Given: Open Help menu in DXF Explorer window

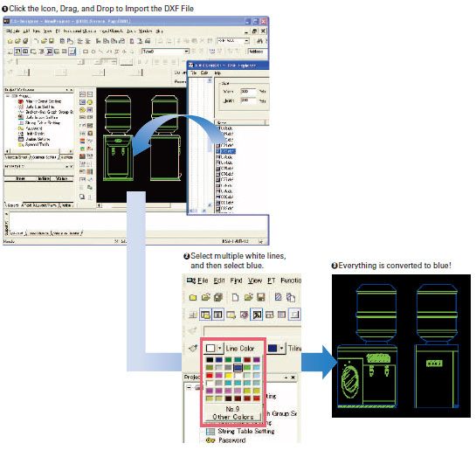Looking at the screenshot, I should [x=217, y=73].
